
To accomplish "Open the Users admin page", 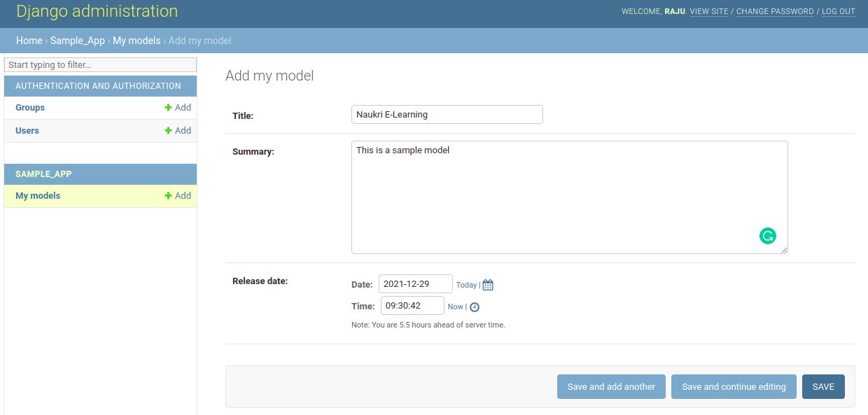I will [27, 130].
